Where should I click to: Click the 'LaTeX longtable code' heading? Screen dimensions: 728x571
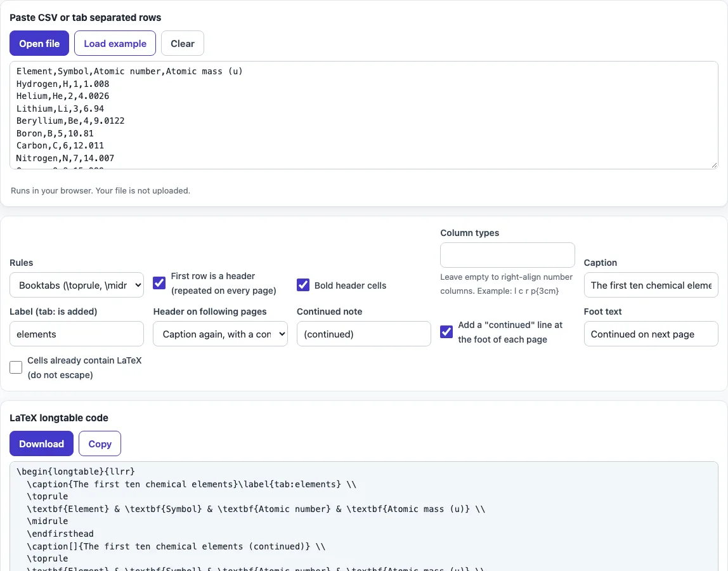pyautogui.click(x=59, y=417)
